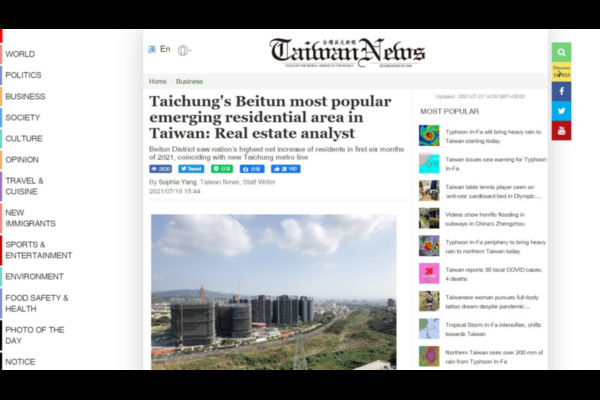Open the Twitter sidebar icon
Image resolution: width=600 pixels, height=400 pixels.
561,111
